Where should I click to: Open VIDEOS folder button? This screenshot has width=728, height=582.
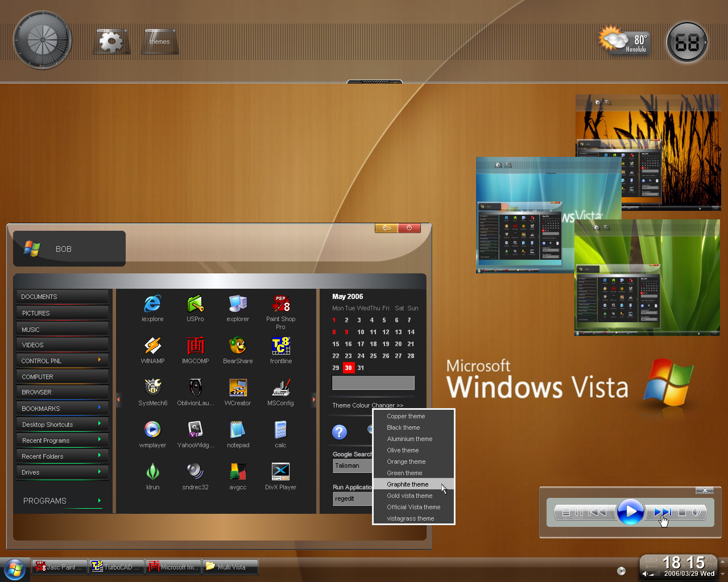[x=62, y=344]
